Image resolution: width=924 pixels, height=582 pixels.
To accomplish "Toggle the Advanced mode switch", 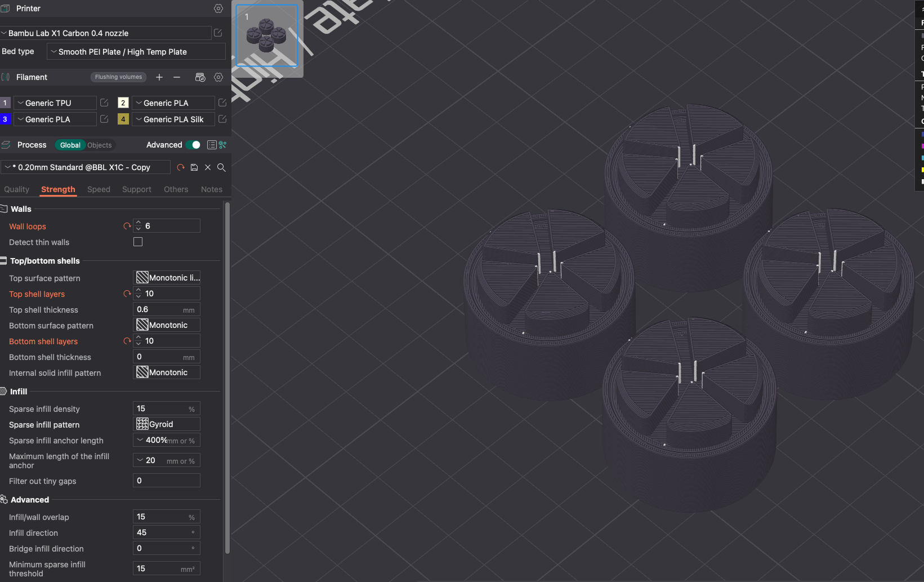I will [x=193, y=145].
